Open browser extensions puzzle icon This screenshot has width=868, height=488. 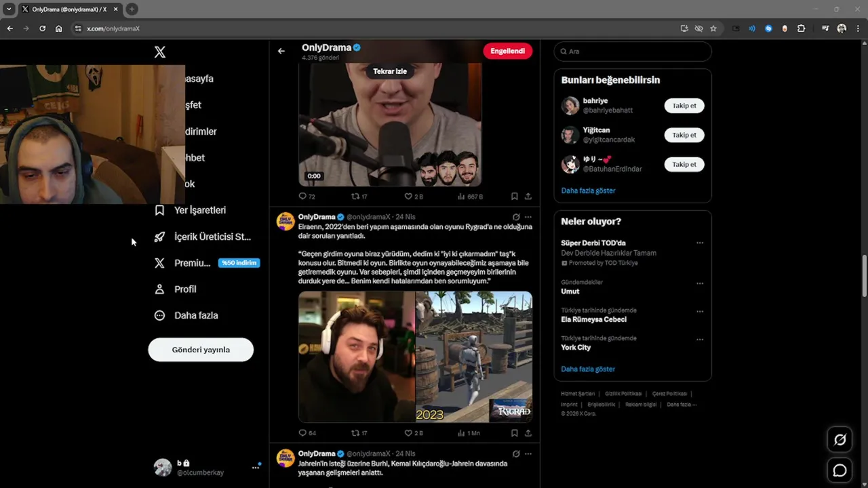pos(802,28)
